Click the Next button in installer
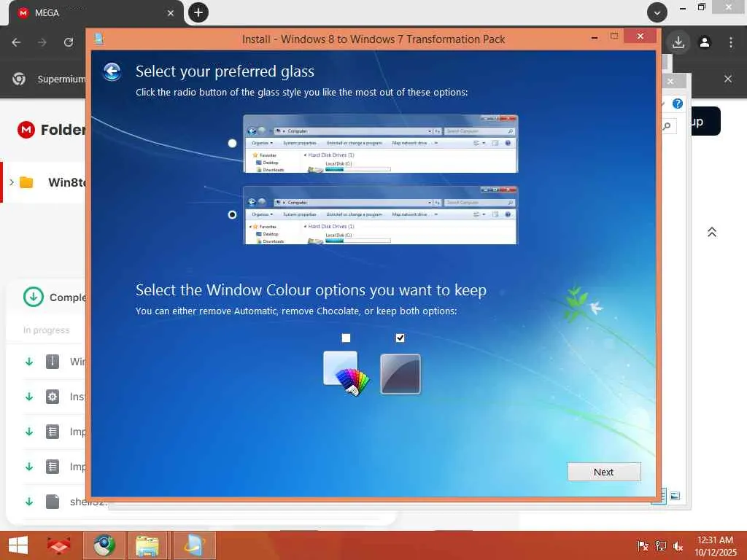747x560 pixels. tap(604, 472)
